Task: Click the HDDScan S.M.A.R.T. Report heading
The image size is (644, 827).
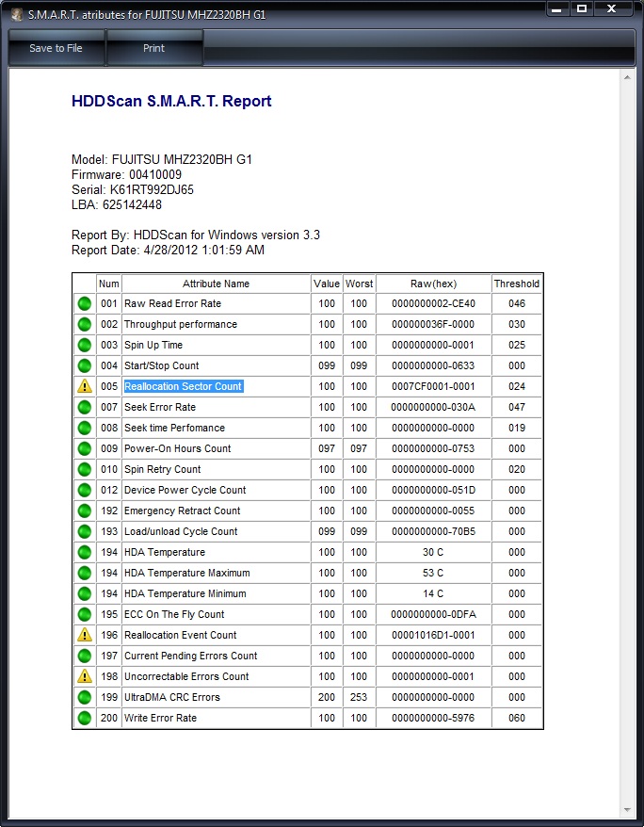Action: click(171, 102)
